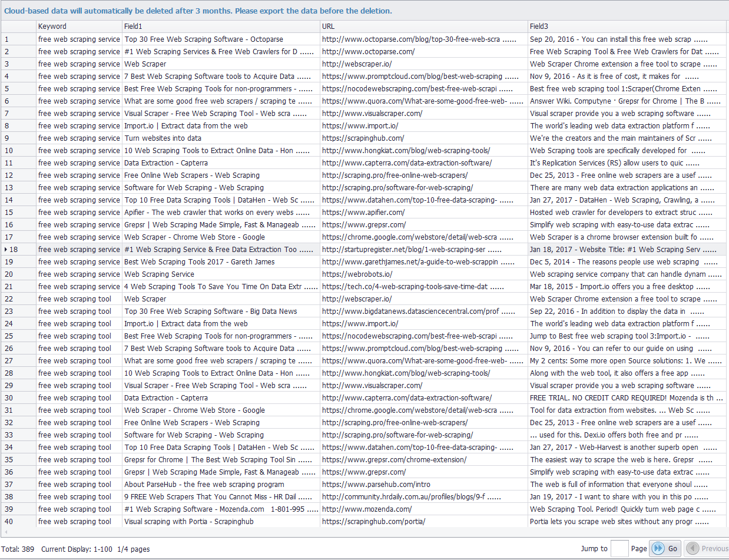The image size is (729, 560).
Task: Click URL cell 'http://www.octoparse.com/'
Action: [424, 52]
